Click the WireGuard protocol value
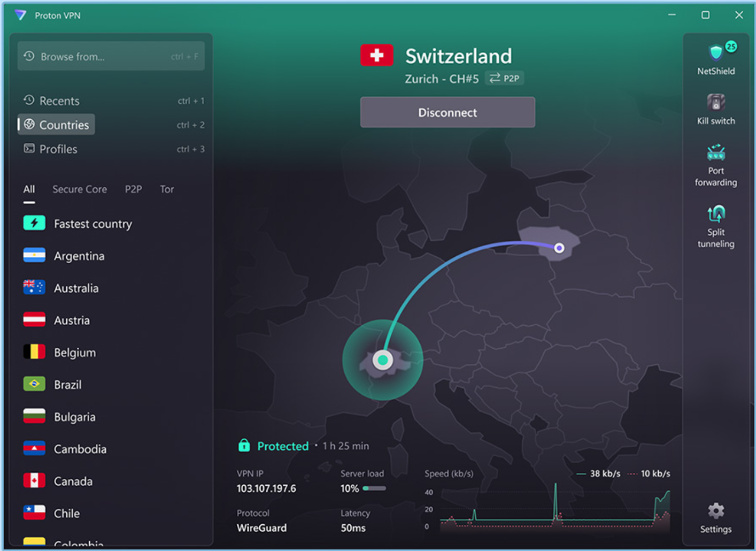This screenshot has height=551, width=756. pyautogui.click(x=261, y=528)
